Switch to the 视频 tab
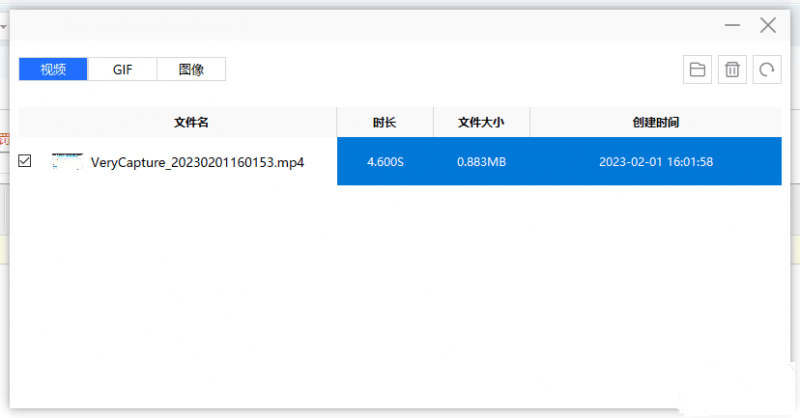Image resolution: width=800 pixels, height=418 pixels. click(53, 69)
